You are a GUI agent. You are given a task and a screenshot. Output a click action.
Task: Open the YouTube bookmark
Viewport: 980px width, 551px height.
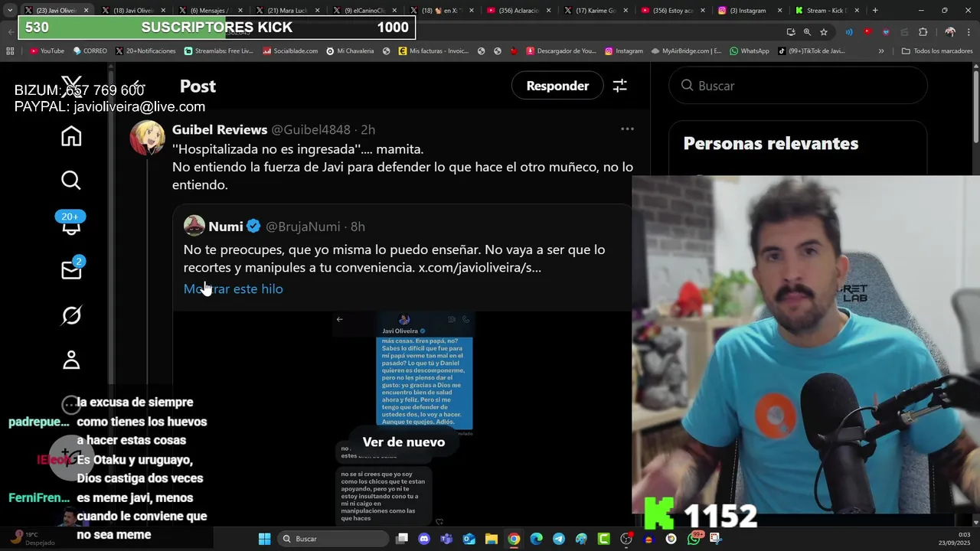click(47, 51)
